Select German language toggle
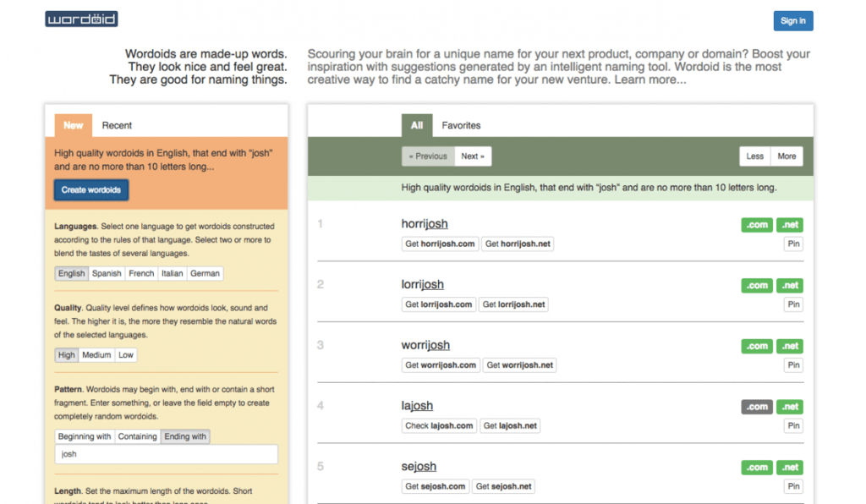The height and width of the screenshot is (504, 866). 205,273
